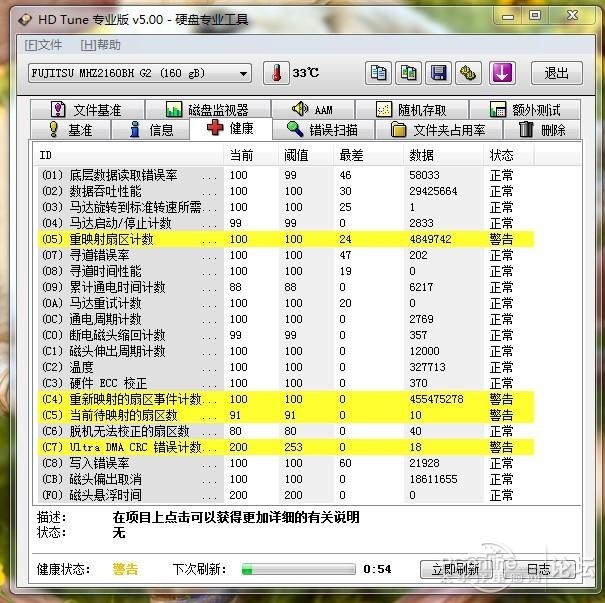Screen dimensions: 605x603
Task: Close the HD Tune window
Action: [x=572, y=16]
